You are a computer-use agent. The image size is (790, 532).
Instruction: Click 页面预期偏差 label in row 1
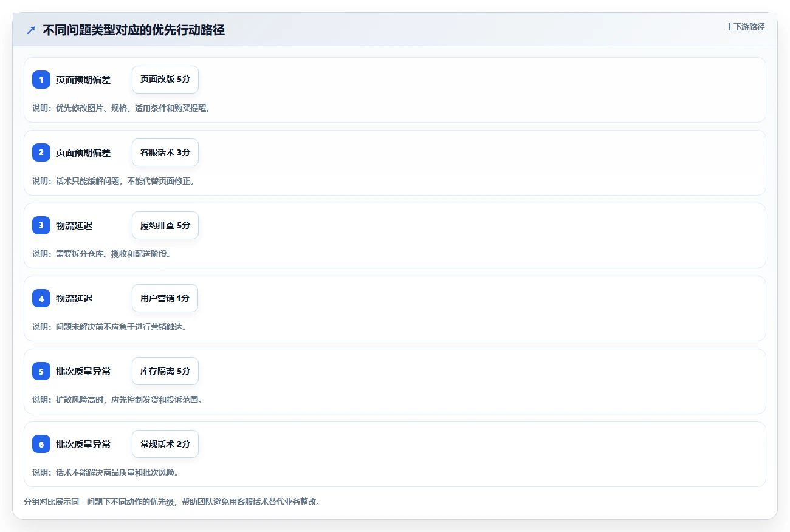click(x=83, y=80)
